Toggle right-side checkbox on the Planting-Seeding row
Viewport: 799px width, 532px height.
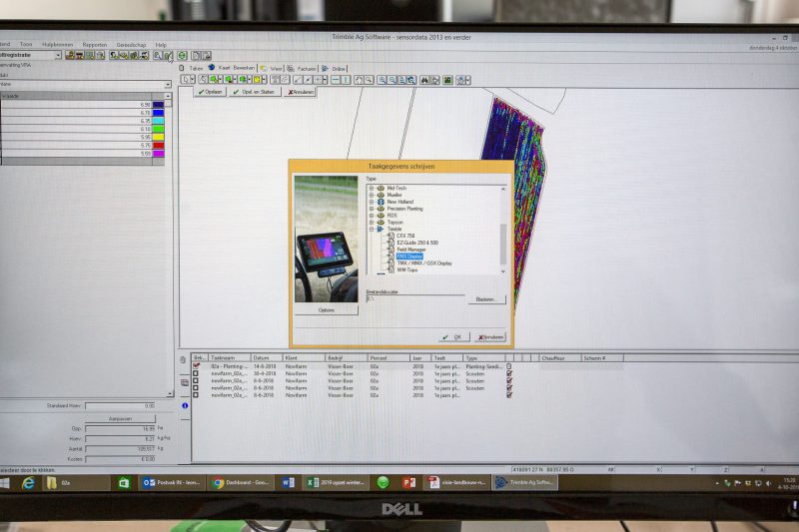(509, 366)
